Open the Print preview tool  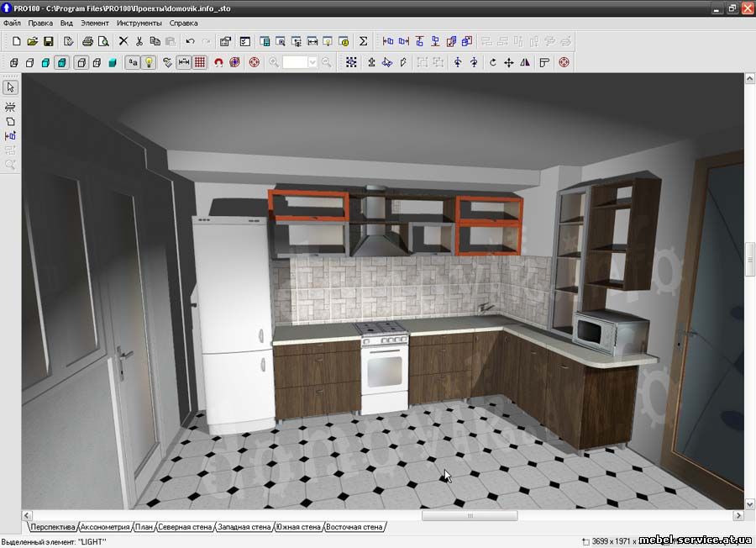click(x=103, y=41)
